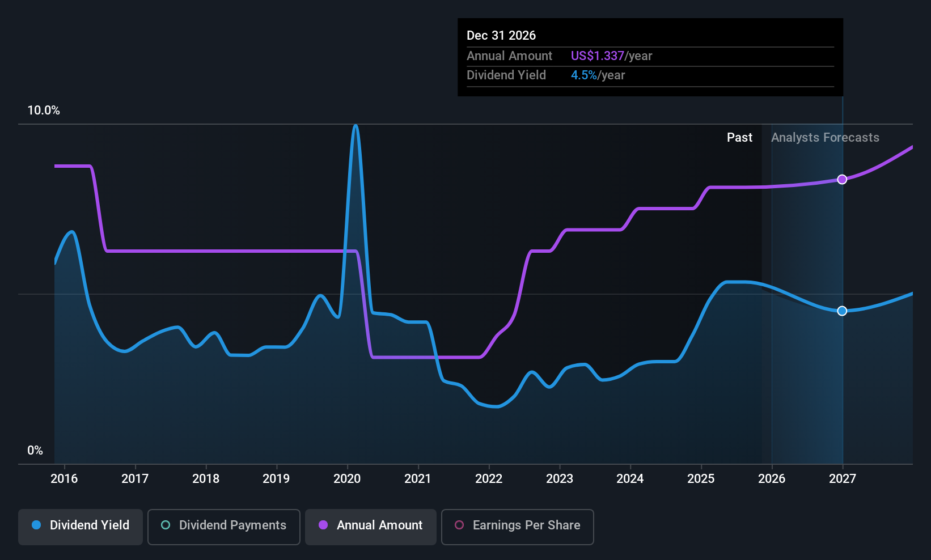Click the Analysts Forecasts label
This screenshot has width=931, height=560.
coord(825,138)
